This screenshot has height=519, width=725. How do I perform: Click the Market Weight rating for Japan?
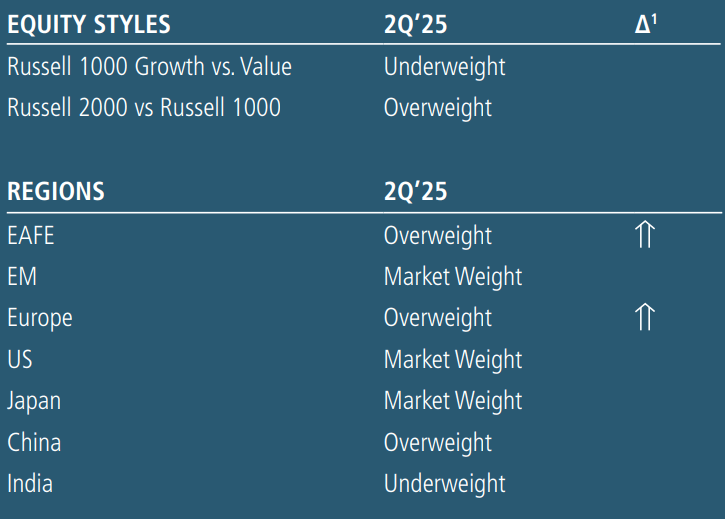click(453, 400)
